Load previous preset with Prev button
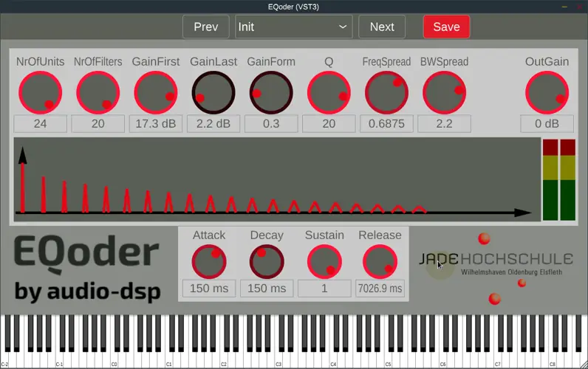 pos(205,27)
